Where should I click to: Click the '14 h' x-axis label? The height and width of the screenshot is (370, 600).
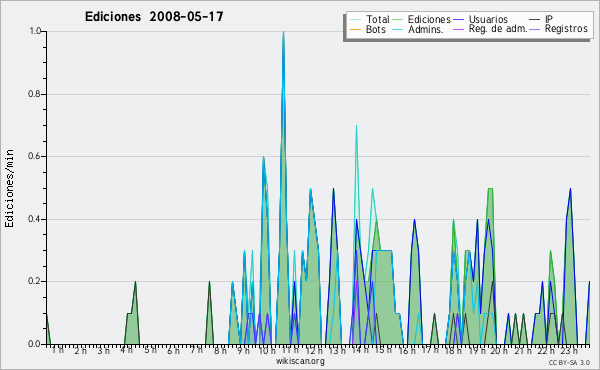[x=360, y=350]
